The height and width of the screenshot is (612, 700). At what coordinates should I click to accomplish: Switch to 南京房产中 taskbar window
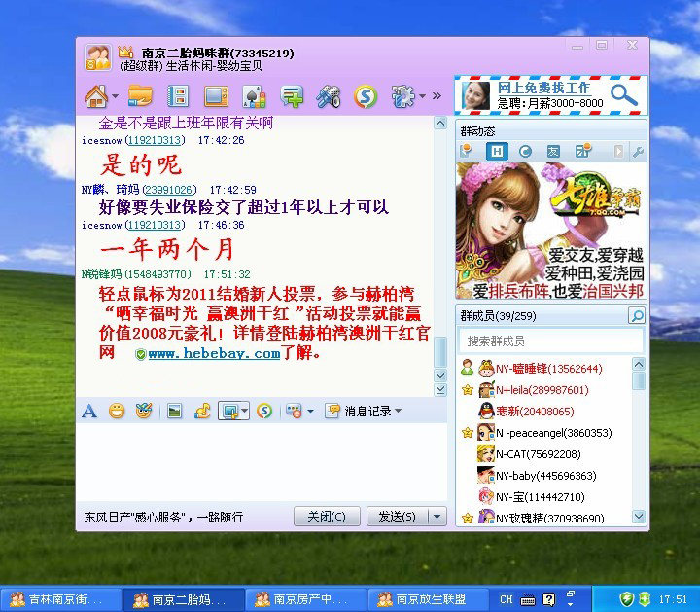tap(306, 599)
